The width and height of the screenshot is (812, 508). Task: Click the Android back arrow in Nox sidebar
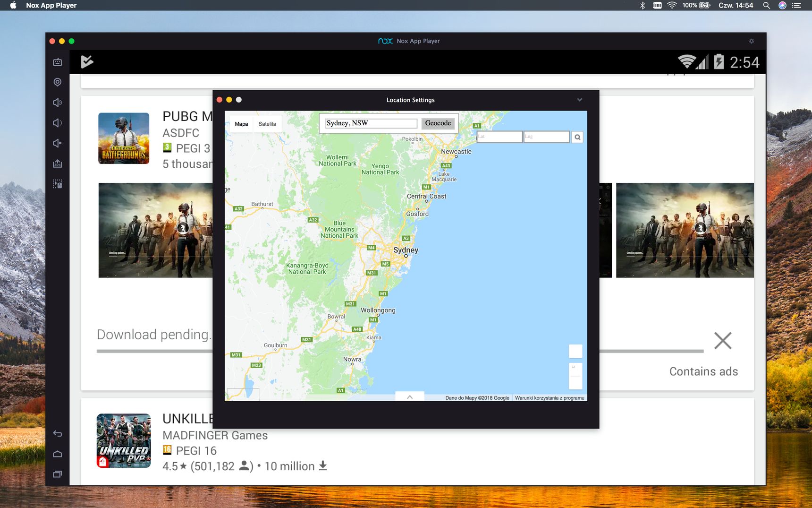coord(58,433)
